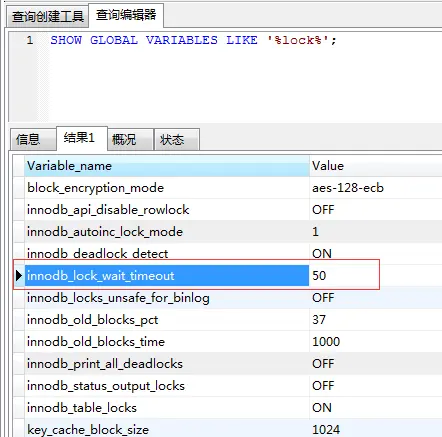
Task: Click the value 50 cell
Action: 343,276
